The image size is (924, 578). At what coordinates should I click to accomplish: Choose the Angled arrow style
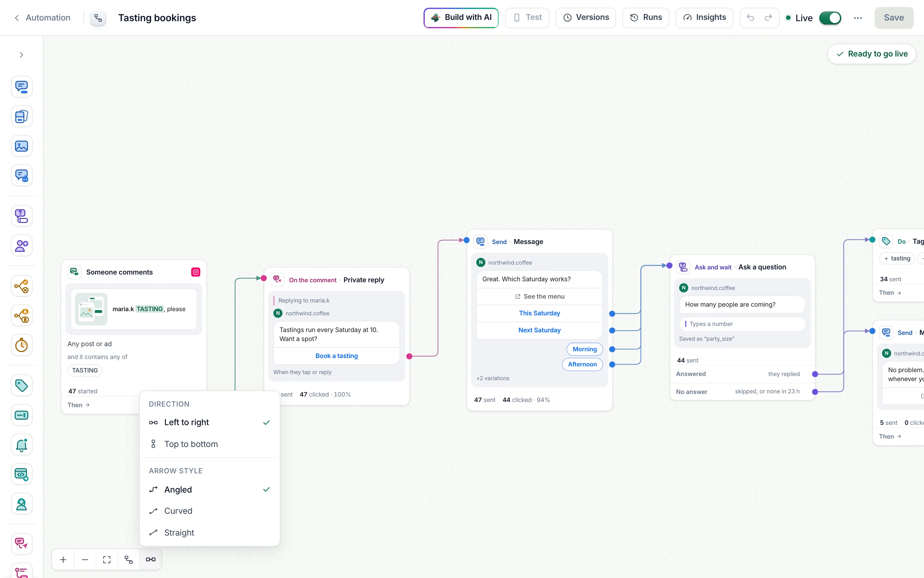click(x=210, y=490)
